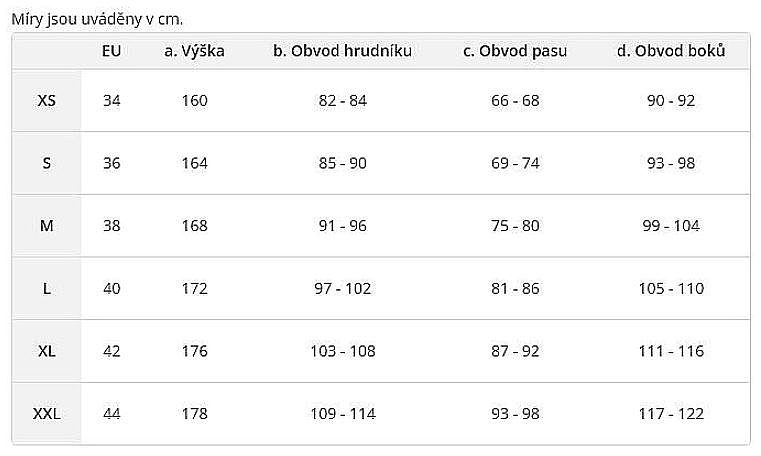
Task: Click the EU column header
Action: [x=111, y=51]
